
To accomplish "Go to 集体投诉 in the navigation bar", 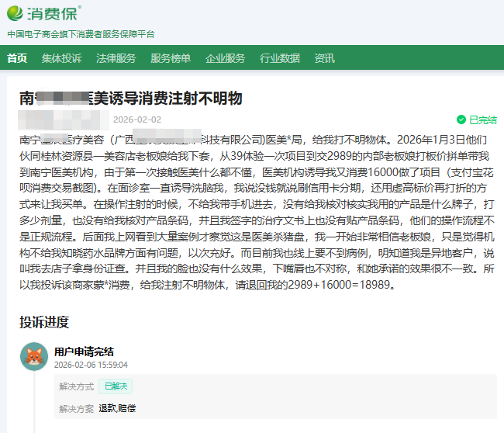I will [x=61, y=58].
